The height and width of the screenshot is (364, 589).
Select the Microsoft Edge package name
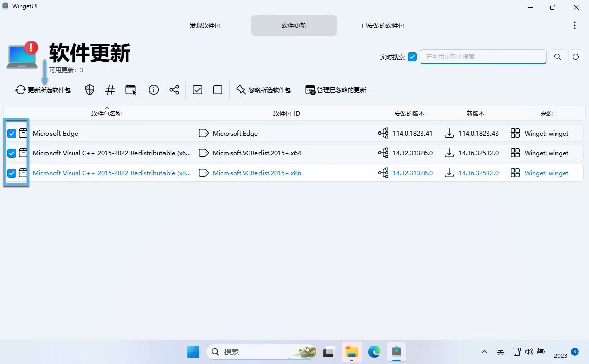[x=55, y=134]
